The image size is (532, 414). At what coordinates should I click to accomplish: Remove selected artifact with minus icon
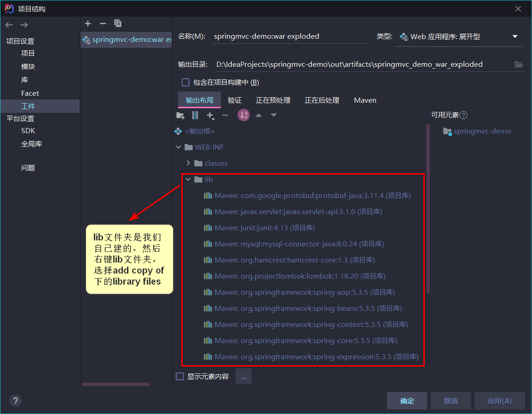click(x=103, y=23)
